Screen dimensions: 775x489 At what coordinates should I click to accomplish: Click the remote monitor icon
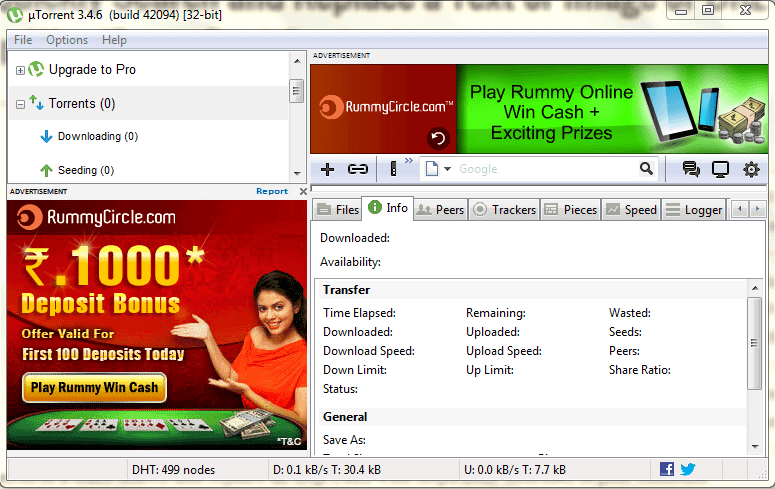click(x=720, y=170)
